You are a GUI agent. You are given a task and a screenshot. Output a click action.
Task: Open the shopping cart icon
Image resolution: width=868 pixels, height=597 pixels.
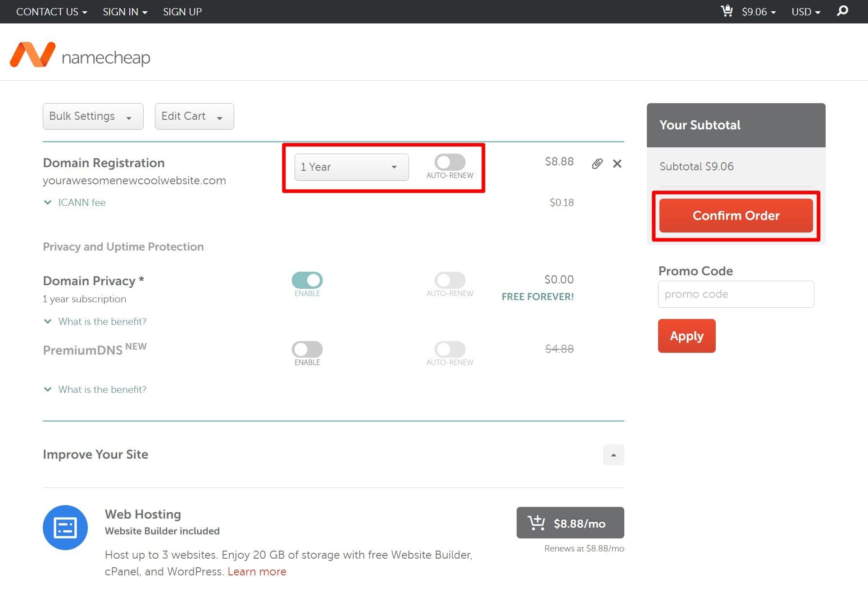tap(727, 11)
